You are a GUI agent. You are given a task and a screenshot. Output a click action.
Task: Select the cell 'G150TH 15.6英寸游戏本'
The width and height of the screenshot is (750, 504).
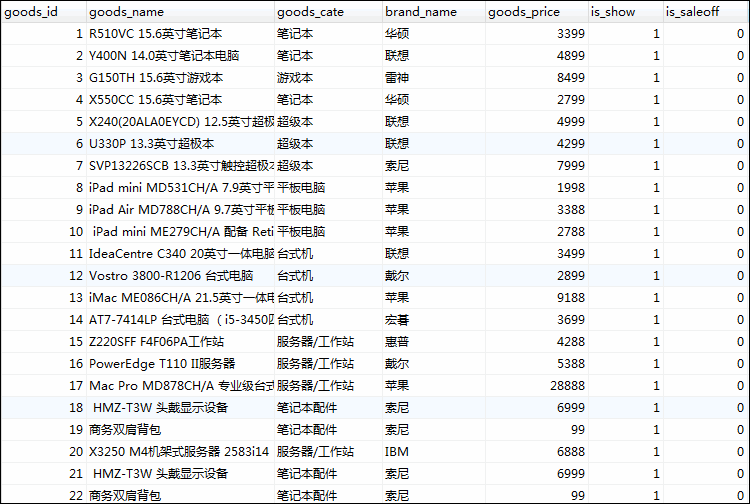pos(180,78)
